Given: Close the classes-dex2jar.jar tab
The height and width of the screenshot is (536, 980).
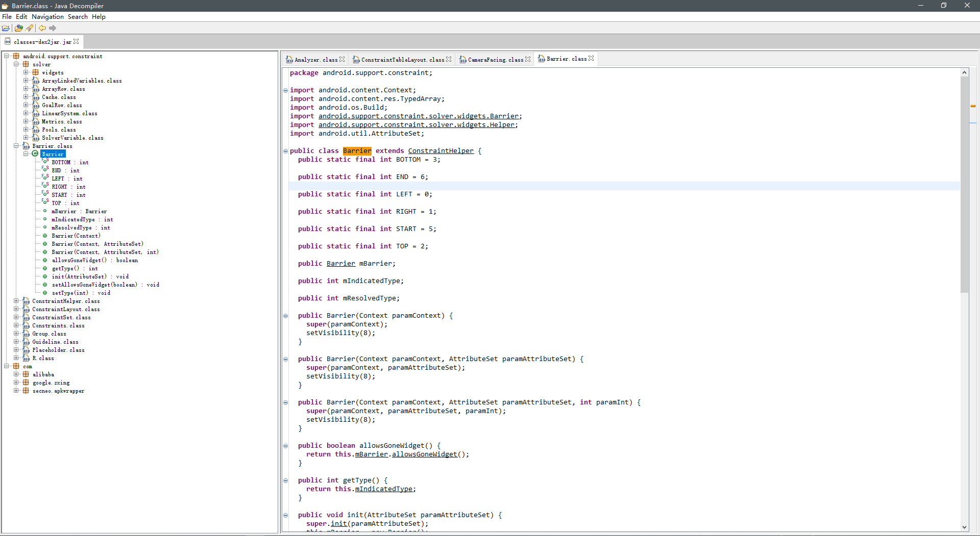Looking at the screenshot, I should (x=76, y=42).
